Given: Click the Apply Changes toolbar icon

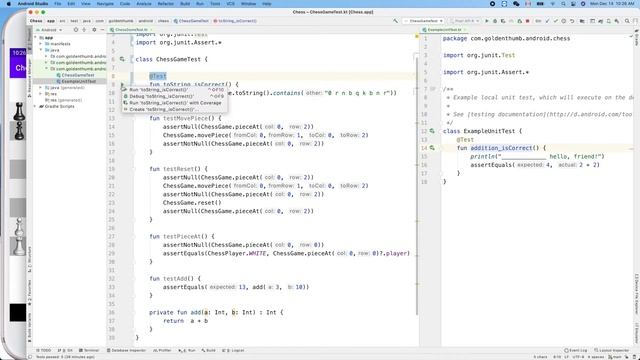Looking at the screenshot, I should (x=511, y=21).
